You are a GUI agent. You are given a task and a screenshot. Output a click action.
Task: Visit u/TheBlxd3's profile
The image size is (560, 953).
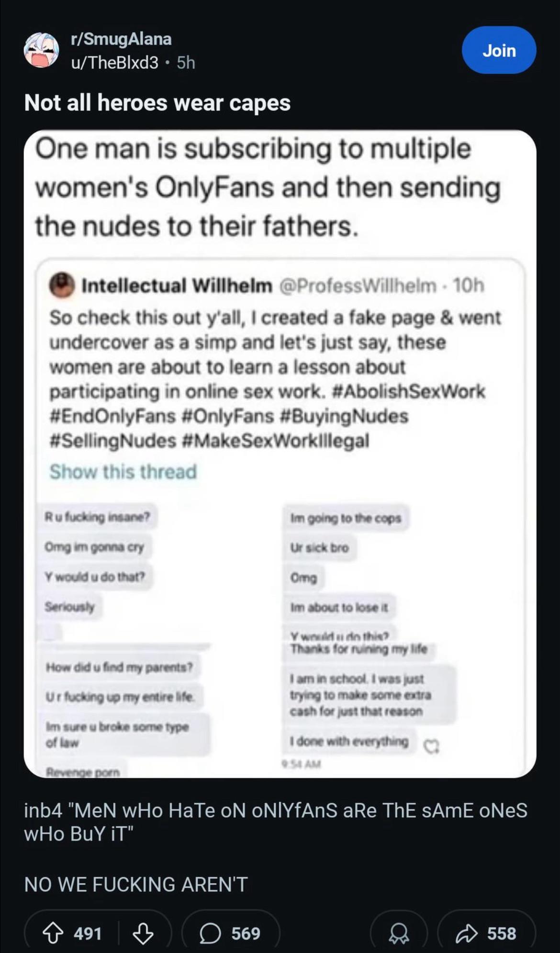(114, 62)
